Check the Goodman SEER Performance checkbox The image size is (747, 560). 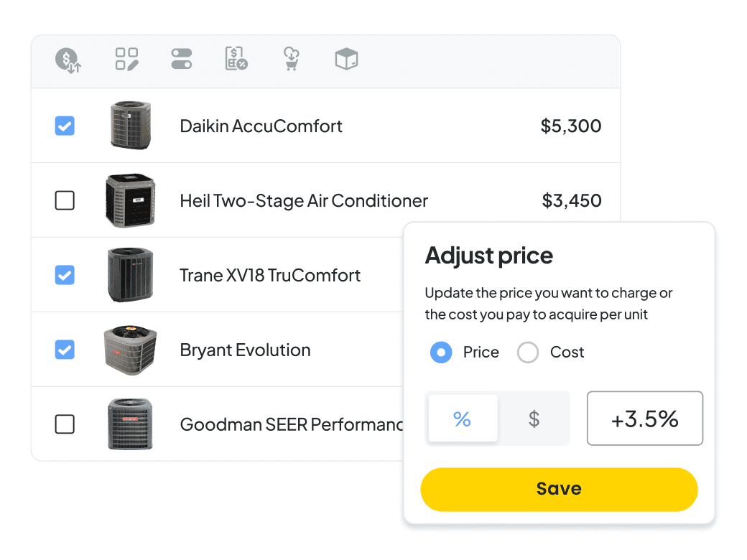(x=65, y=424)
